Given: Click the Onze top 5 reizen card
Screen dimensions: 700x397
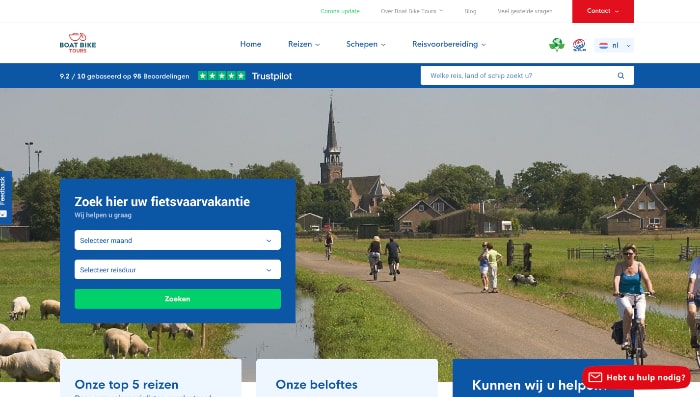Looking at the screenshot, I should pyautogui.click(x=151, y=378).
